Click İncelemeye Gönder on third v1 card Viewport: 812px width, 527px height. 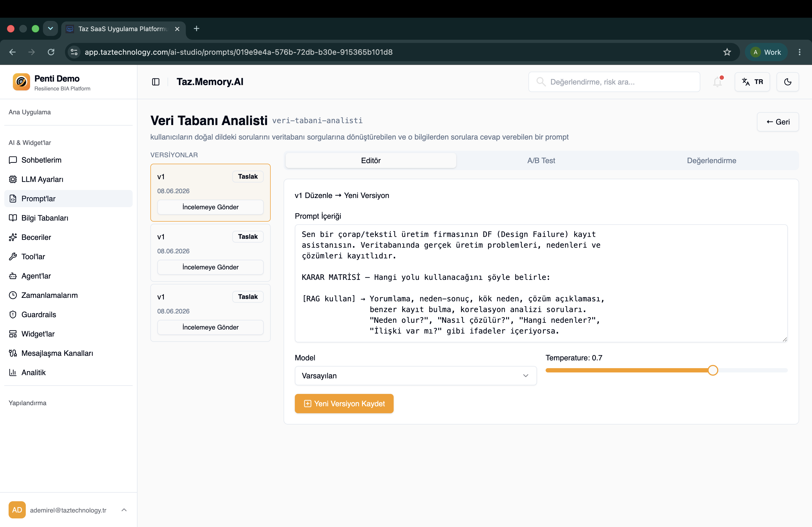210,327
